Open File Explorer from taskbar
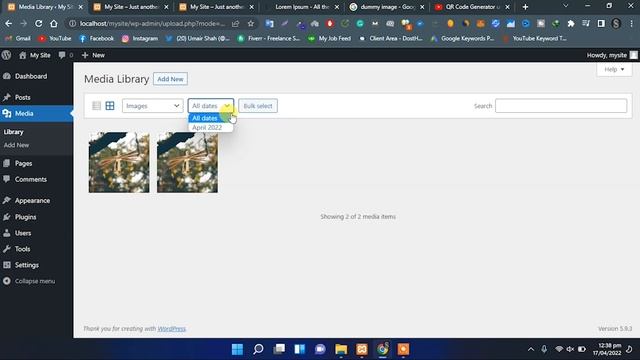The width and height of the screenshot is (640, 360). 341,349
